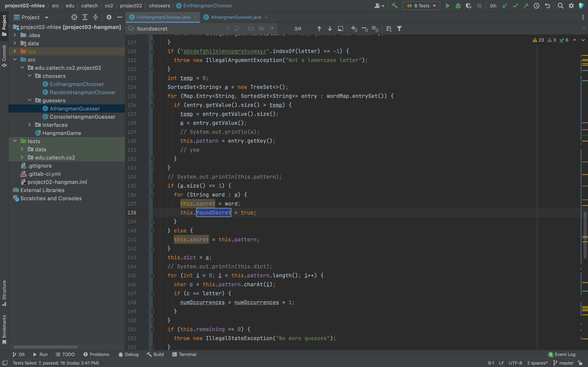Open Git history clock icon
This screenshot has width=588, height=367.
[x=536, y=6]
